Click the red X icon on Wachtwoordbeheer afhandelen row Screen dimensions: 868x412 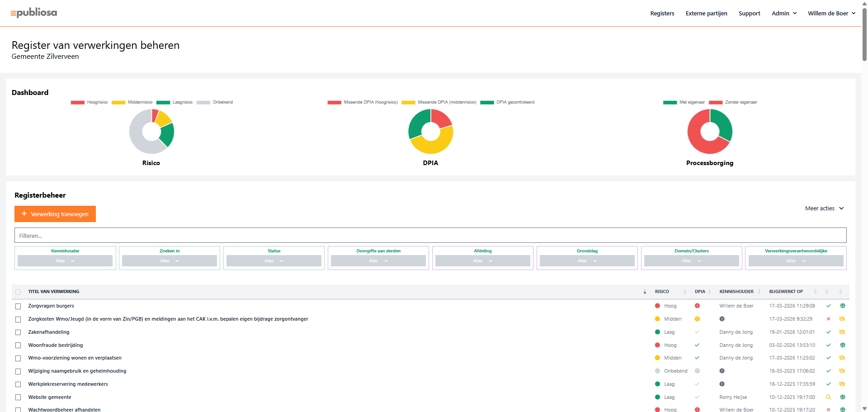pos(829,409)
